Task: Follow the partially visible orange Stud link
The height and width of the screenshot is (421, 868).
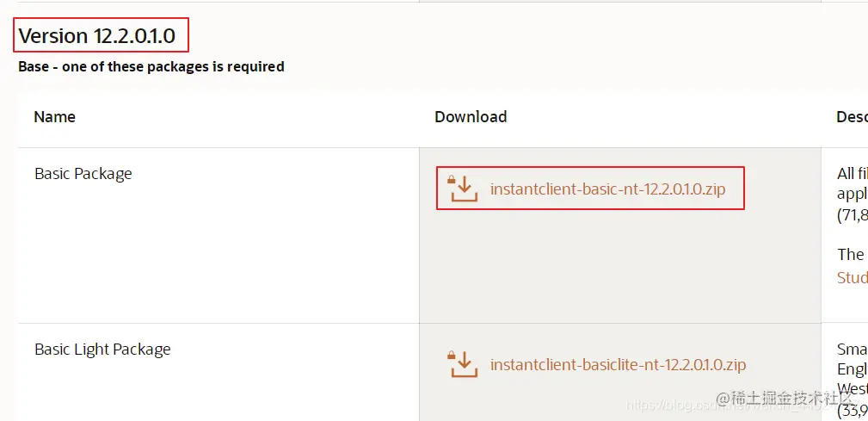Action: pos(853,277)
